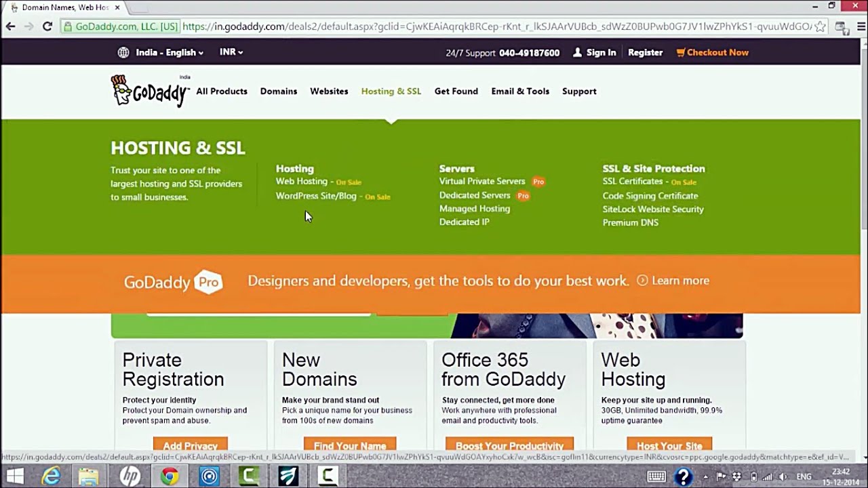
Task: Click the blue help question mark in tray
Action: click(683, 476)
